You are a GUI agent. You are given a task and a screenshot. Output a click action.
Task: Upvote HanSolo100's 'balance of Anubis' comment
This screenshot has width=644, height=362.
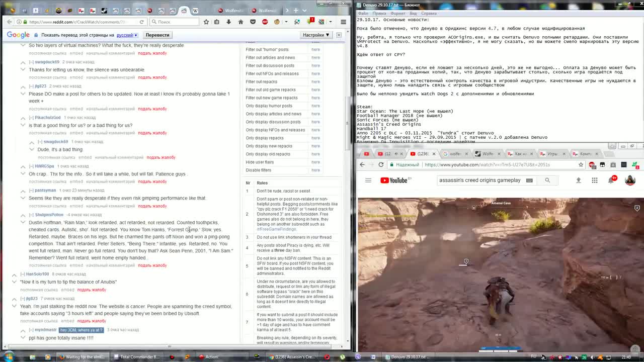click(15, 275)
